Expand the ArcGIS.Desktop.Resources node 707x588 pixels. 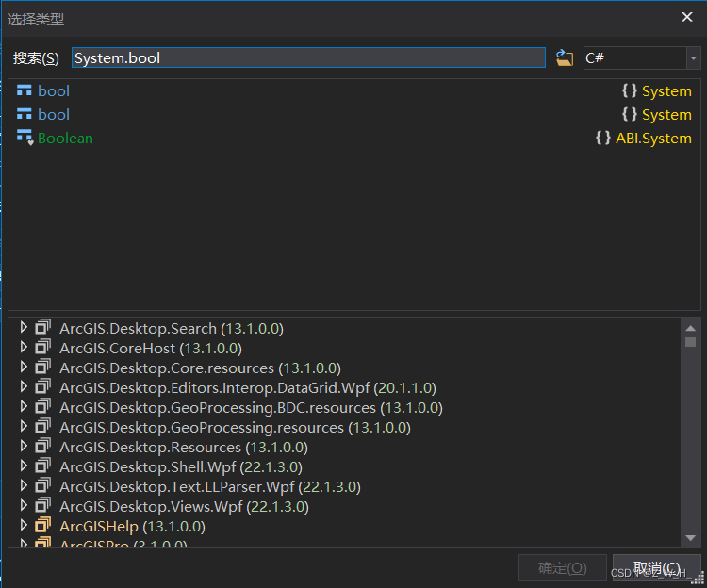pyautogui.click(x=24, y=446)
